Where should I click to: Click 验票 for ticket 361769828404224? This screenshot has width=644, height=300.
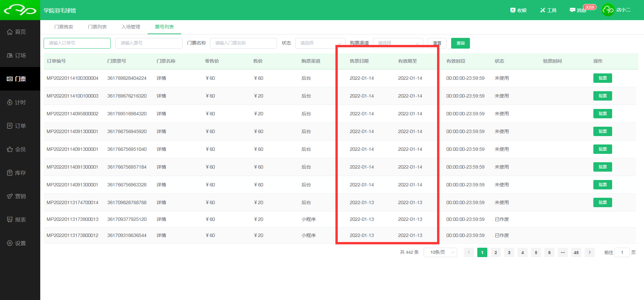602,78
